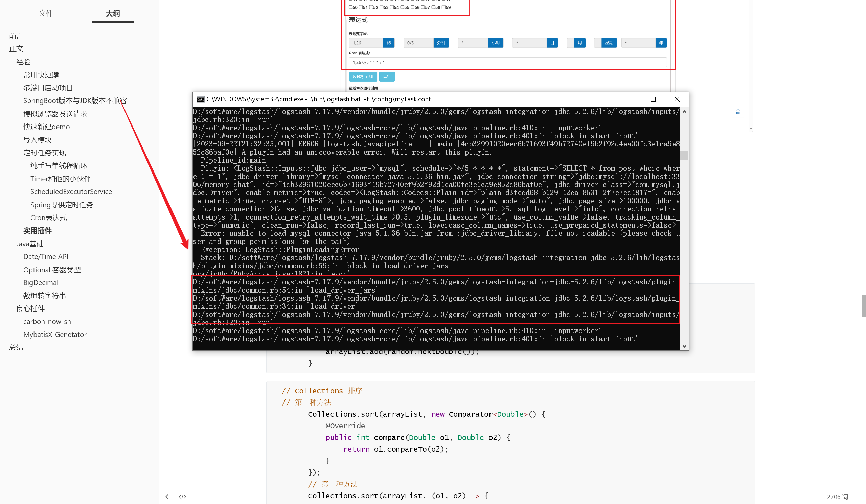Click the cmd.exe window title icon
The width and height of the screenshot is (866, 504).
[200, 99]
